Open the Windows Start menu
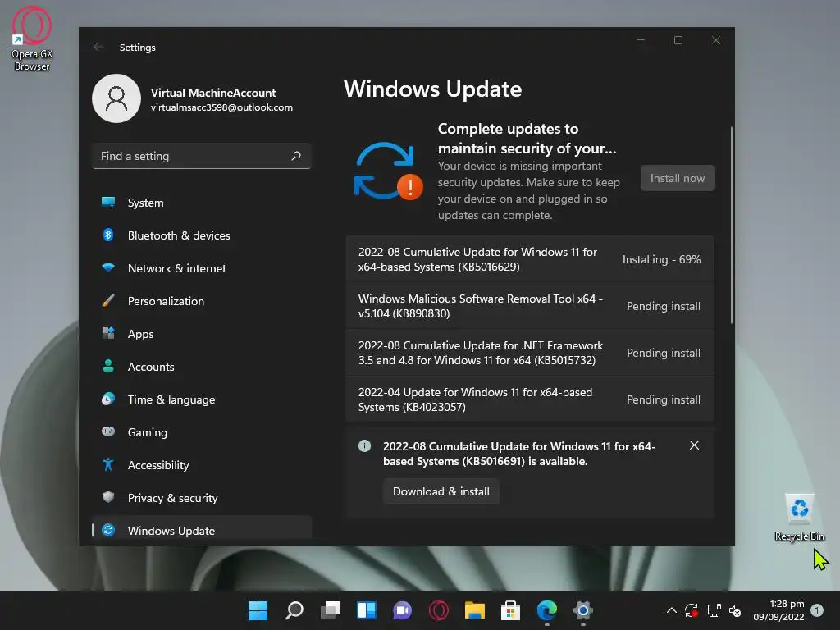This screenshot has width=840, height=630. tap(258, 610)
